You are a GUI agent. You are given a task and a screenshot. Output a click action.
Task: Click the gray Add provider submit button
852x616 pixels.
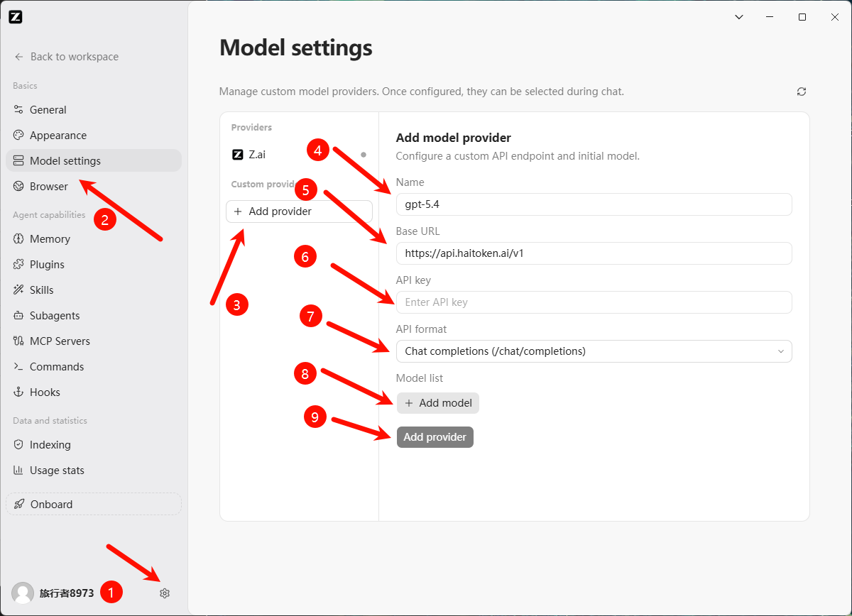point(435,437)
